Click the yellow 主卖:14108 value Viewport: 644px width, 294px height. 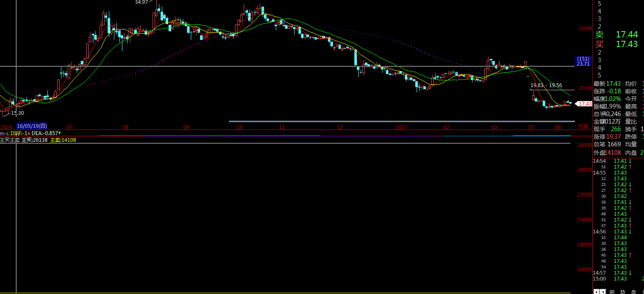click(63, 140)
